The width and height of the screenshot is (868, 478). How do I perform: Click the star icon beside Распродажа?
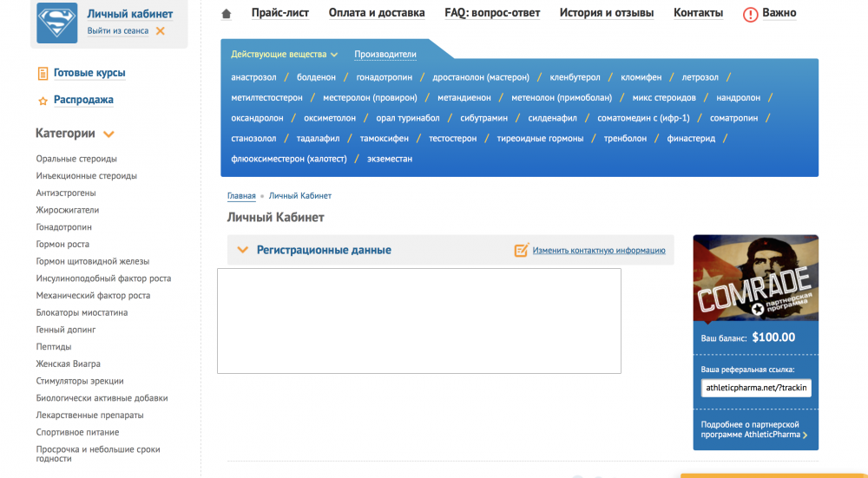(x=43, y=101)
